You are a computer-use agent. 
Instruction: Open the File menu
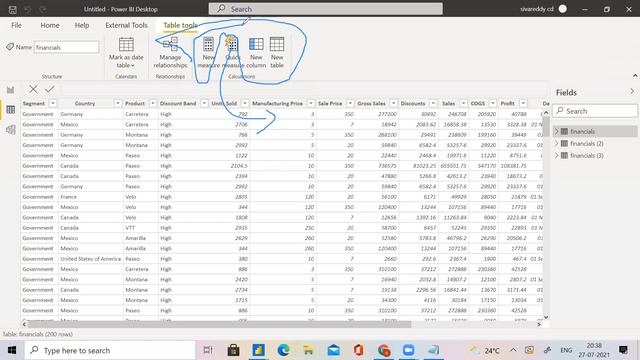click(x=16, y=25)
